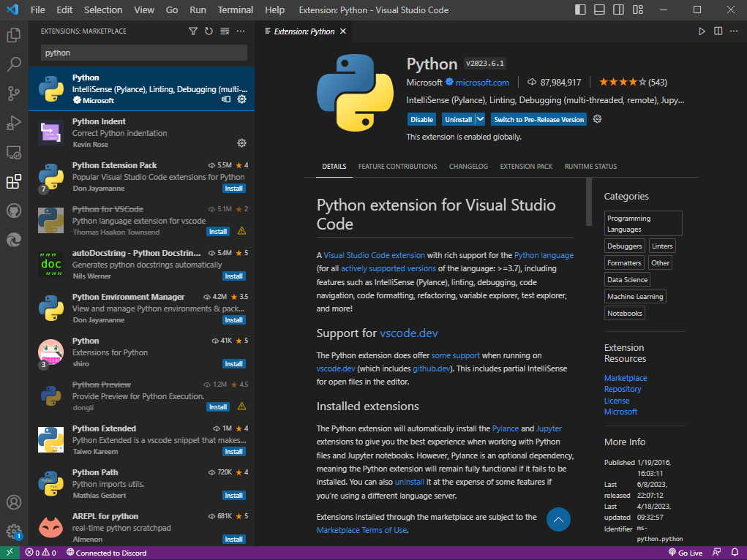Click the warning icon on Python Preview

241,406
